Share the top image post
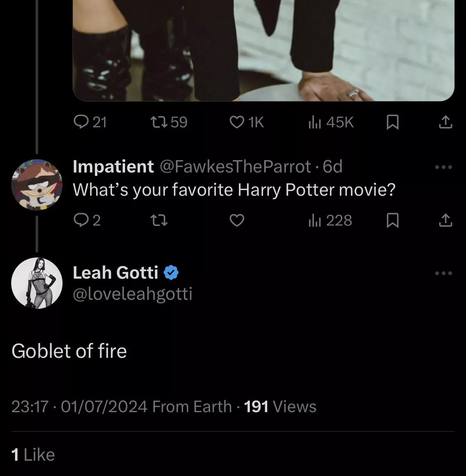This screenshot has height=476, width=466. pyautogui.click(x=445, y=122)
